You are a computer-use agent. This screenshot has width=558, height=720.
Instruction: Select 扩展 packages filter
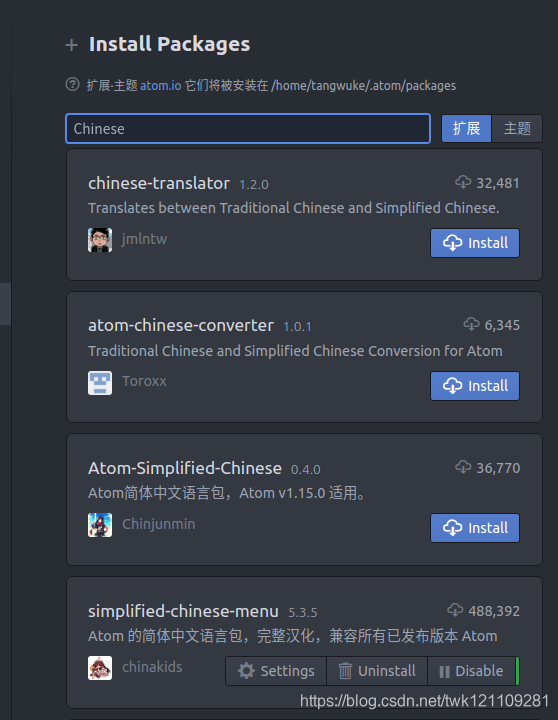click(x=466, y=128)
